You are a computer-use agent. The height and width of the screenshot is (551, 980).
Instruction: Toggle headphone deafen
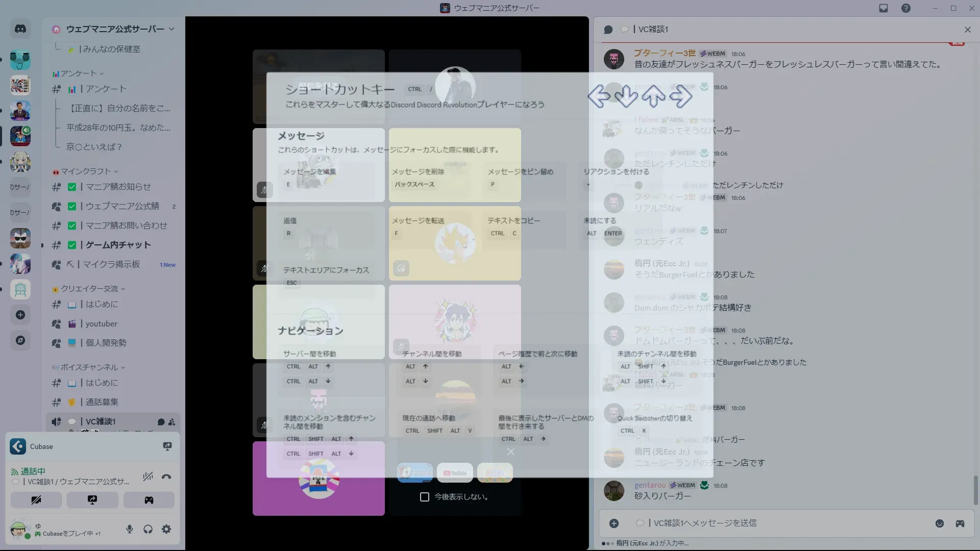pyautogui.click(x=148, y=529)
